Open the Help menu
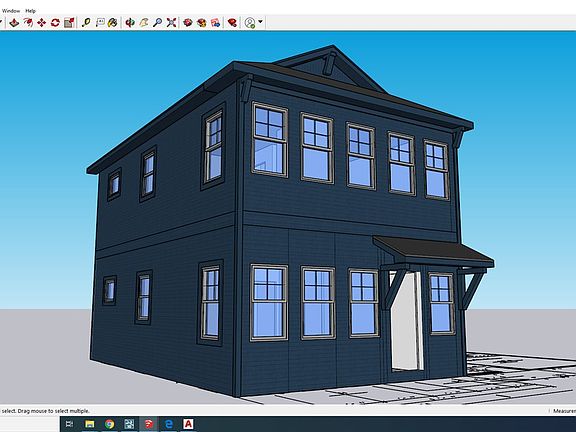This screenshot has height=432, width=576. pyautogui.click(x=30, y=11)
